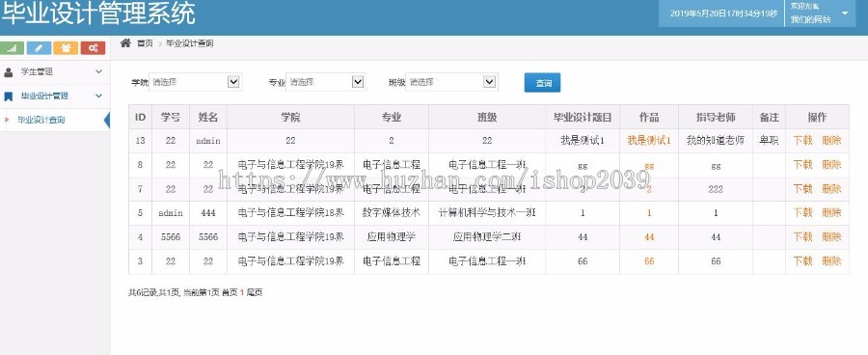Image resolution: width=868 pixels, height=355 pixels.
Task: Select the 应用物理学 major cell
Action: point(392,237)
